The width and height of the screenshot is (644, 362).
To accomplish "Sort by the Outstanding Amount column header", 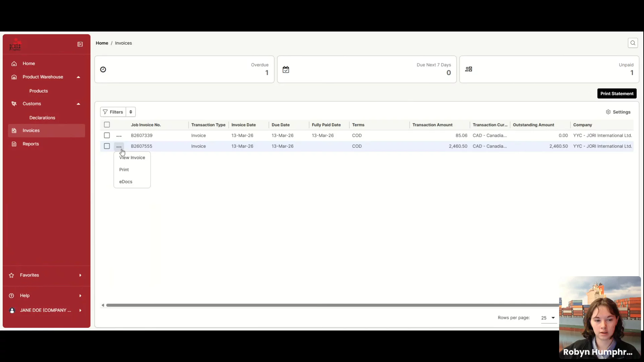I will click(x=533, y=125).
